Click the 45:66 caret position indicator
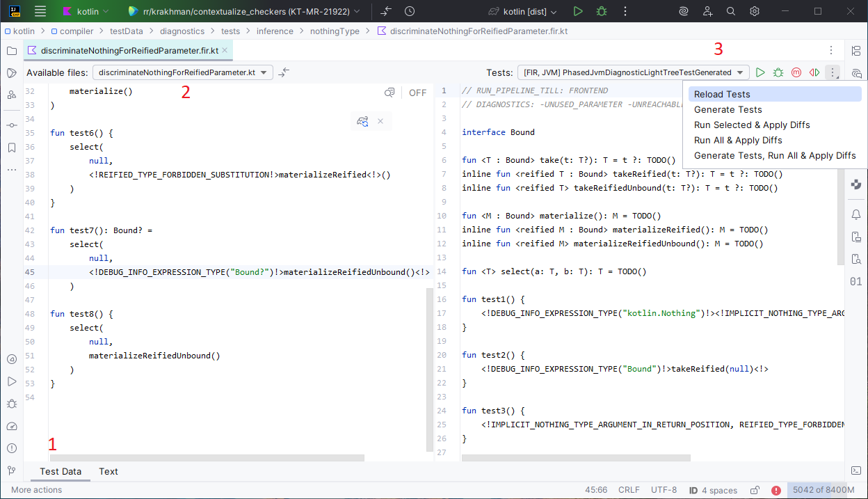The image size is (868, 499). point(597,490)
